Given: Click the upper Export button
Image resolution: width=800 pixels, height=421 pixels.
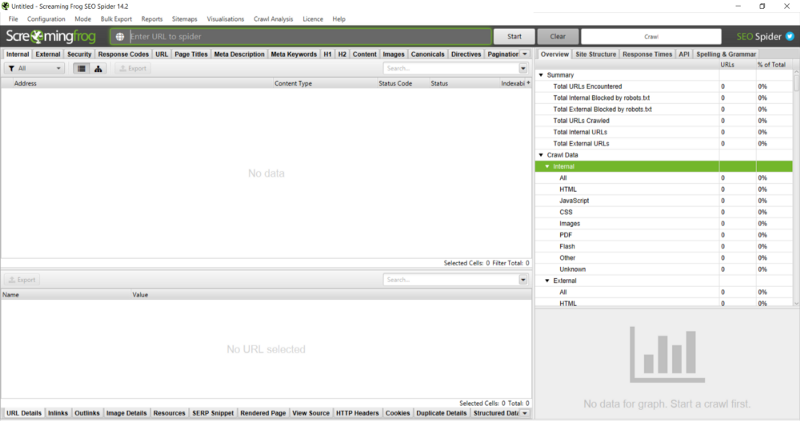Looking at the screenshot, I should [x=133, y=68].
